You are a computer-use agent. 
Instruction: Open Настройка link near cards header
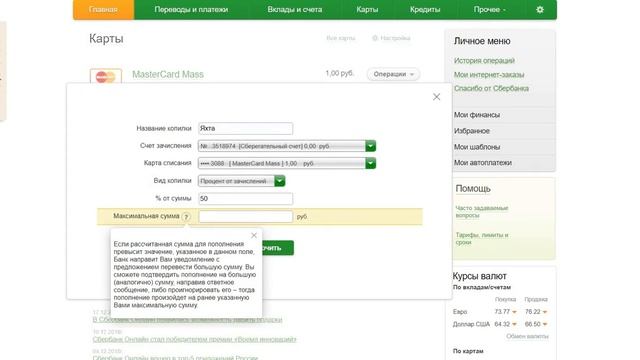pos(391,38)
